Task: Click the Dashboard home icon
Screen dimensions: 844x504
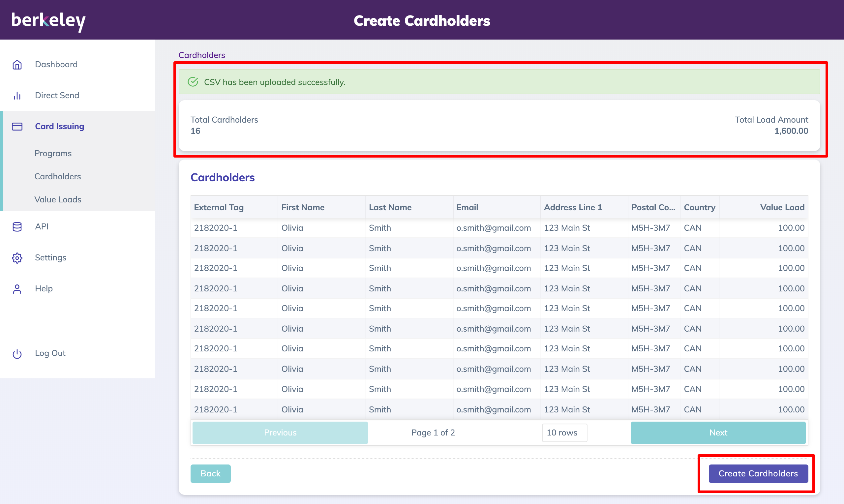Action: [x=17, y=65]
